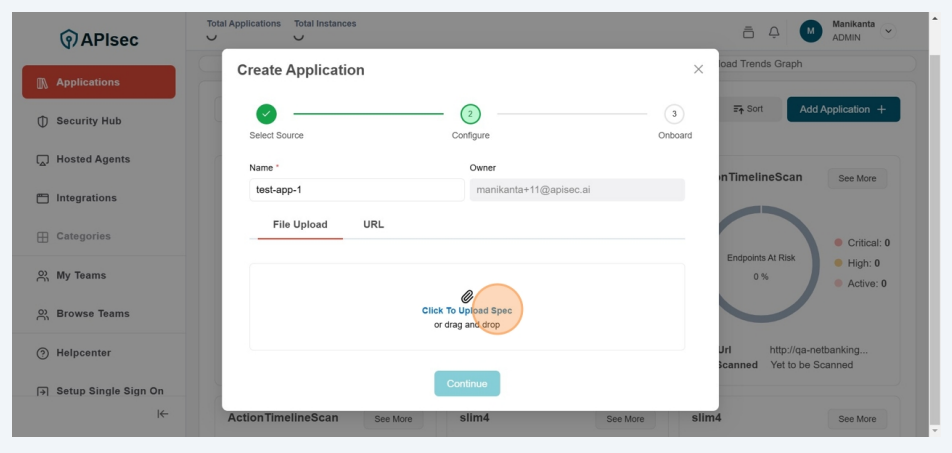Expand the Manikanta user profile dropdown

(x=888, y=30)
